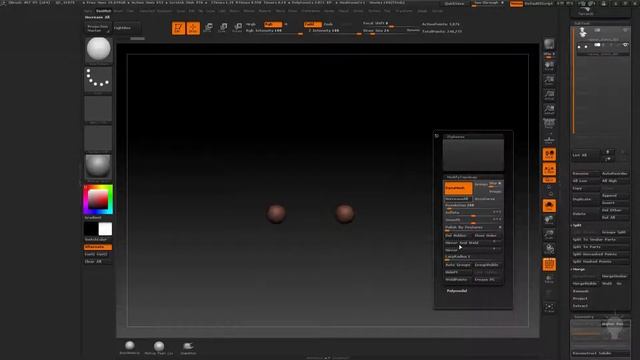Toggle the Local transformations icon
Viewport: 640px width, 360px height.
point(549,154)
